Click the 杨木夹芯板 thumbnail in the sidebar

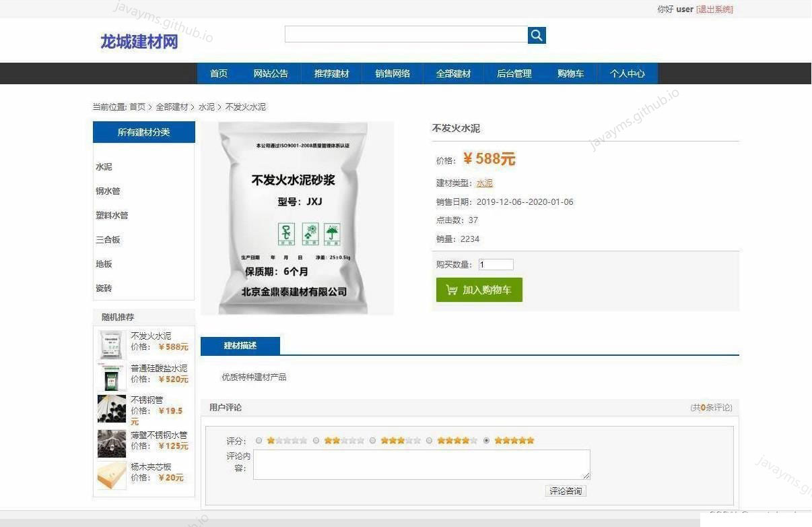tap(111, 475)
